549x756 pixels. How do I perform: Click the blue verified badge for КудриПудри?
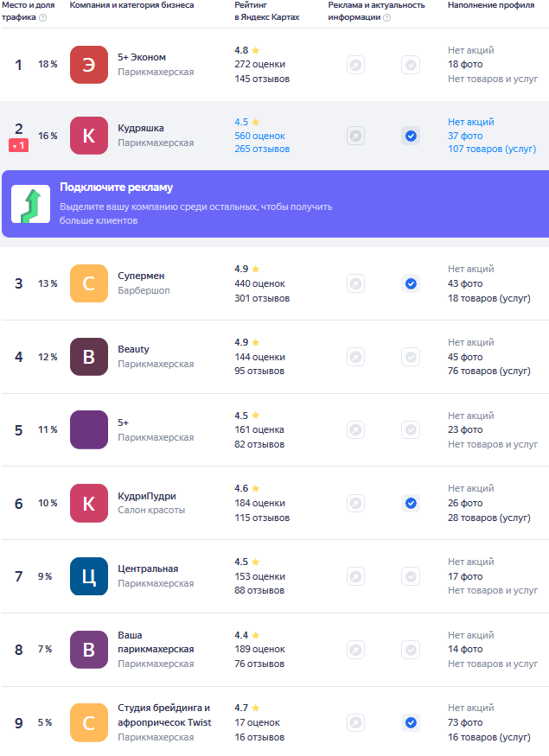point(411,504)
